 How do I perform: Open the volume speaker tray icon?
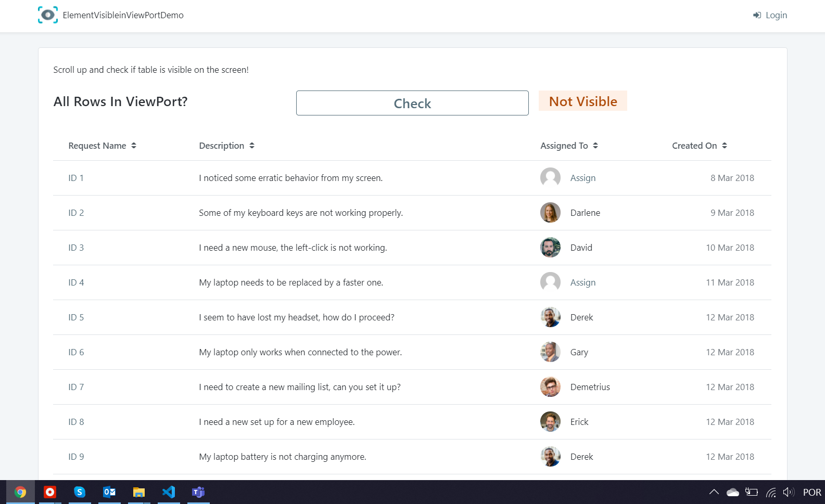pyautogui.click(x=789, y=492)
